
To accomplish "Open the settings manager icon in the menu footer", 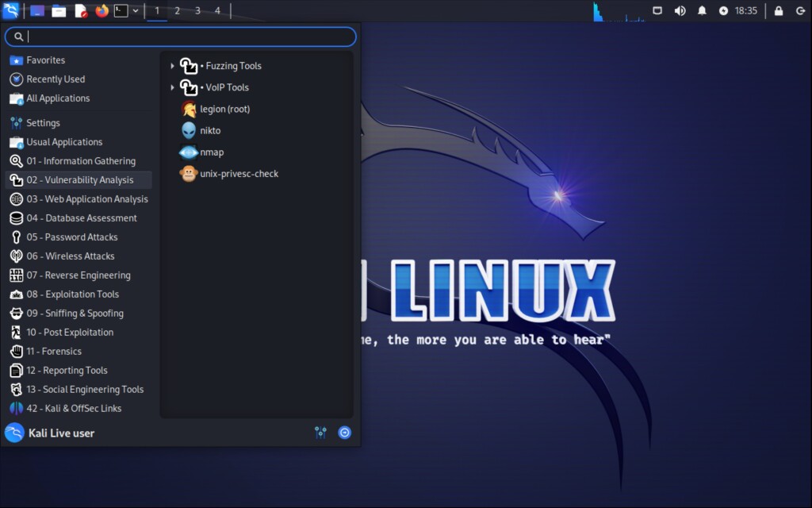I will point(320,433).
